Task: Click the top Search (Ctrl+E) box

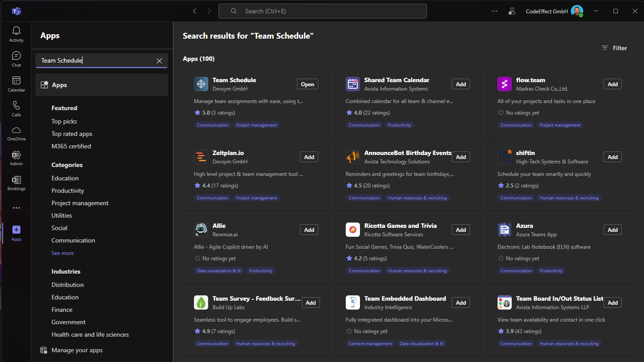Action: click(322, 11)
